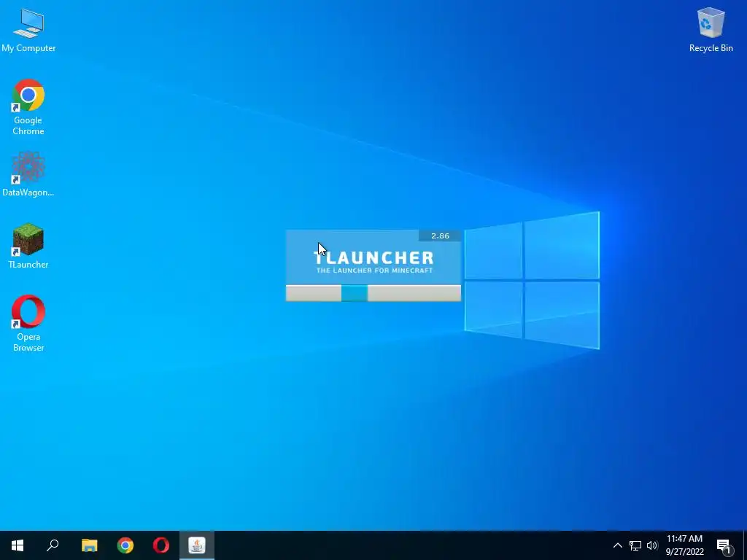Screen dimensions: 747x560
Task: Open File Explorer from the taskbar
Action: 89,545
